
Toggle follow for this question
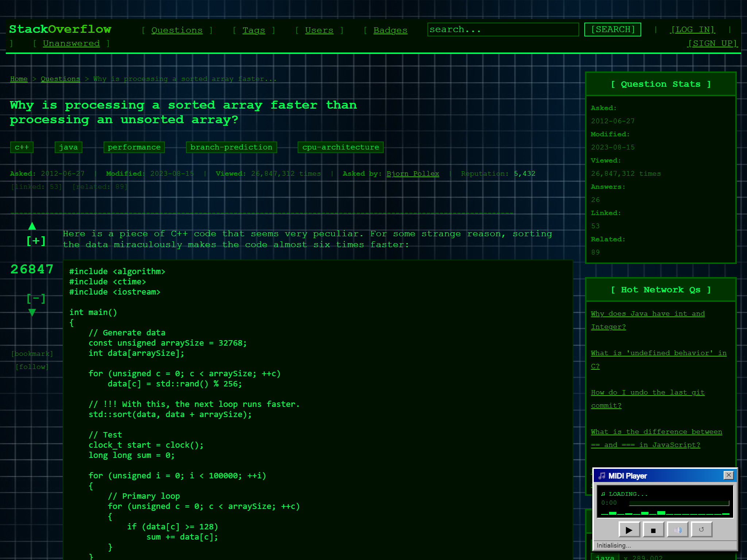(32, 367)
